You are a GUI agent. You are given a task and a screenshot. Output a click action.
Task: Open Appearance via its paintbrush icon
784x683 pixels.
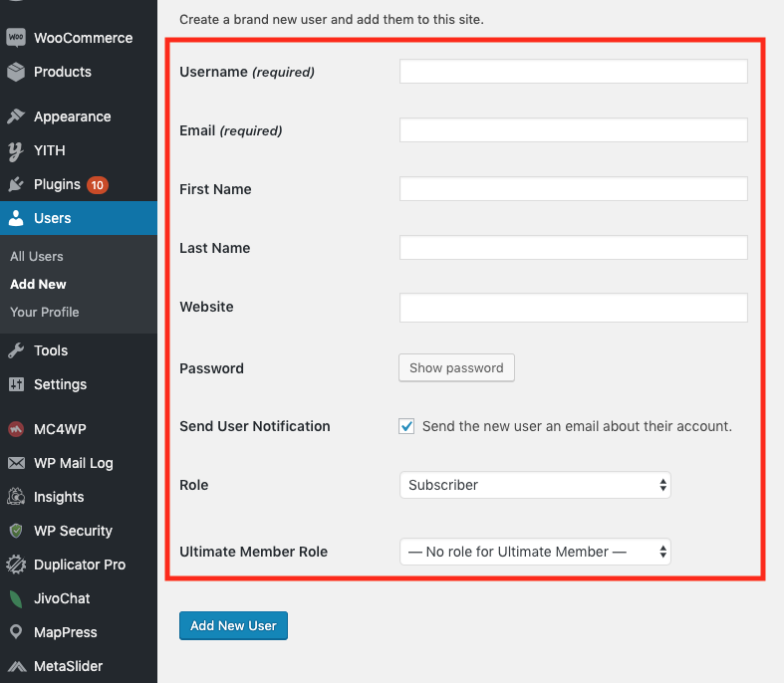(x=16, y=116)
